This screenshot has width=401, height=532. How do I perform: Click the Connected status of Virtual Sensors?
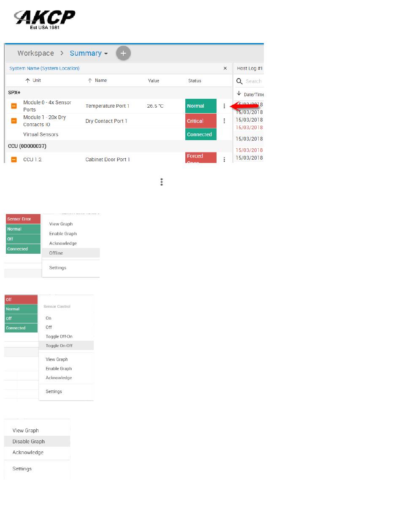click(x=201, y=134)
